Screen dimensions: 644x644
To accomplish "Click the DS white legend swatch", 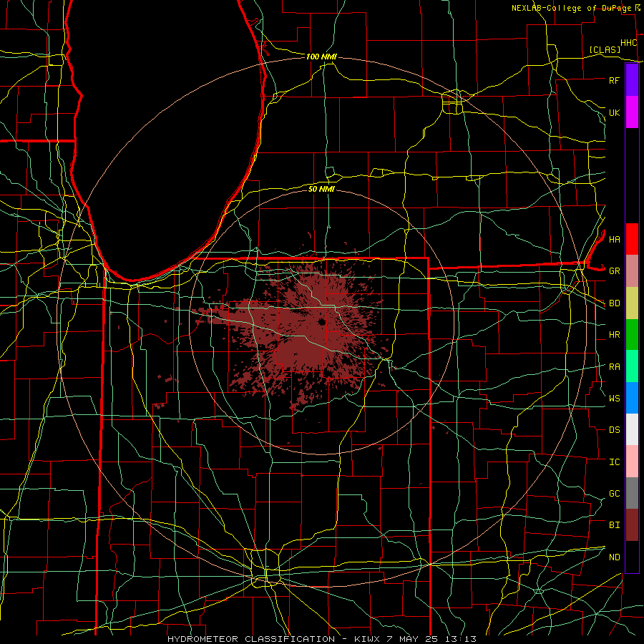I will coord(632,429).
